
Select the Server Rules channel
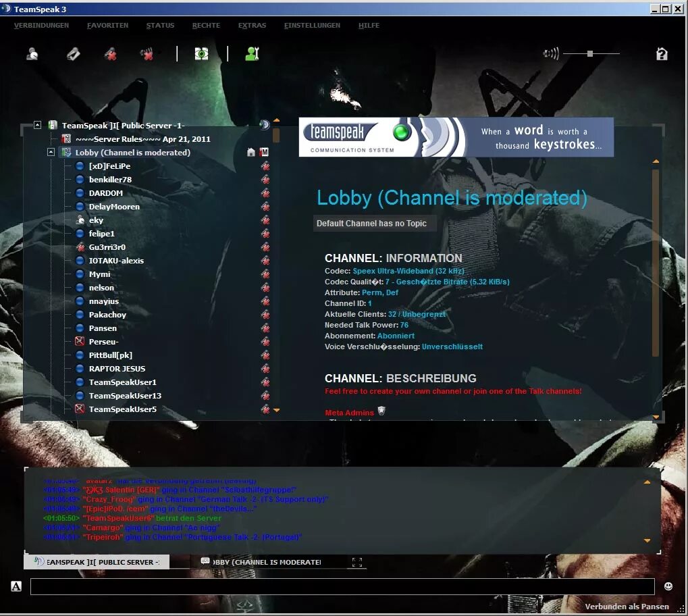(142, 138)
